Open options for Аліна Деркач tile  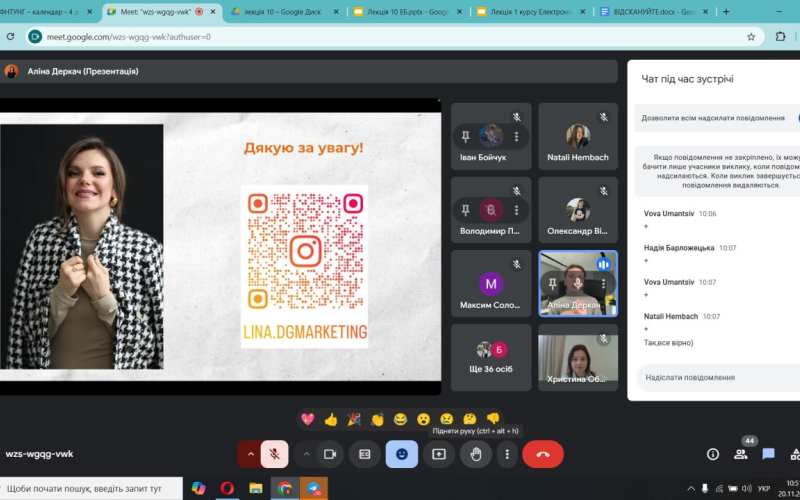604,284
